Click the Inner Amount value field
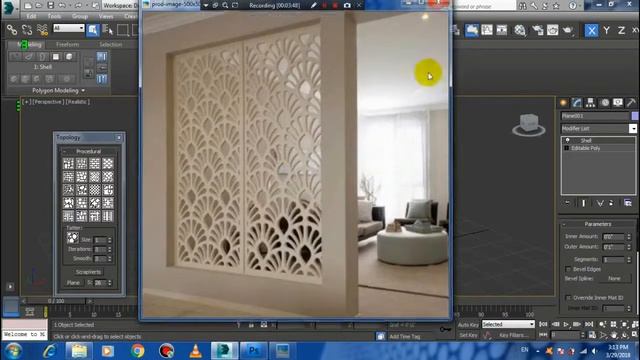This screenshot has width=640, height=360. tap(614, 236)
